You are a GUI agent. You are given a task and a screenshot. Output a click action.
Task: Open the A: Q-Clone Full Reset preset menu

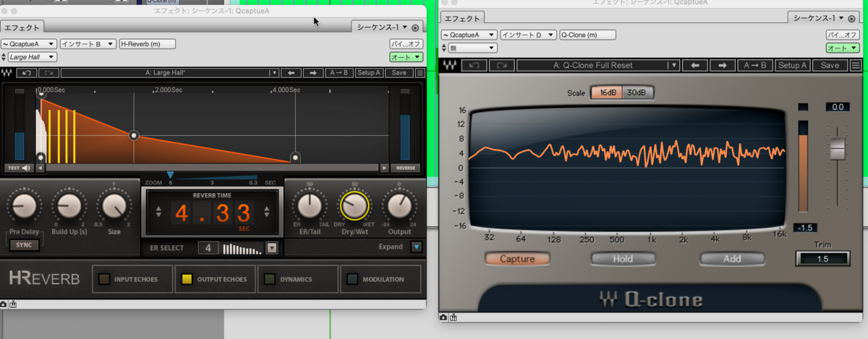click(598, 65)
